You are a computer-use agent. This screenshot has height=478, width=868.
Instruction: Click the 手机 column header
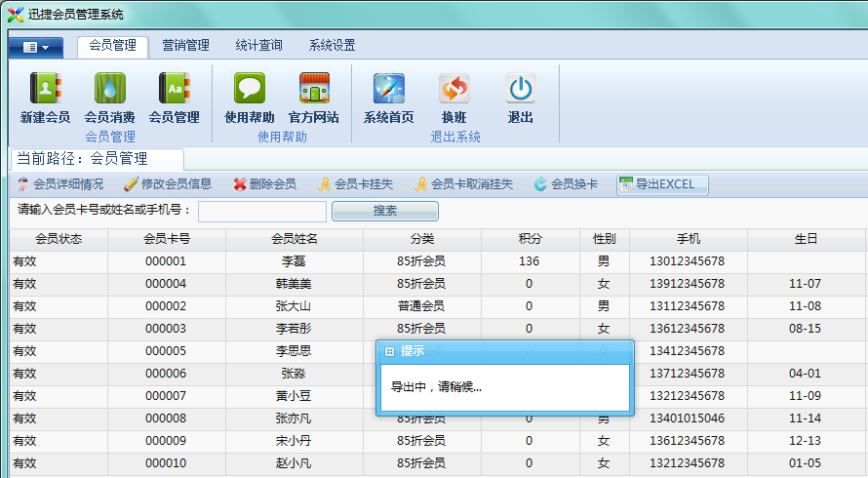tap(689, 239)
